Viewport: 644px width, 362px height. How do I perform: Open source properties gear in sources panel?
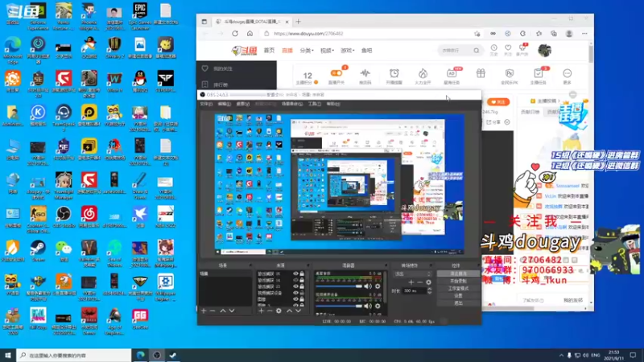click(x=279, y=311)
